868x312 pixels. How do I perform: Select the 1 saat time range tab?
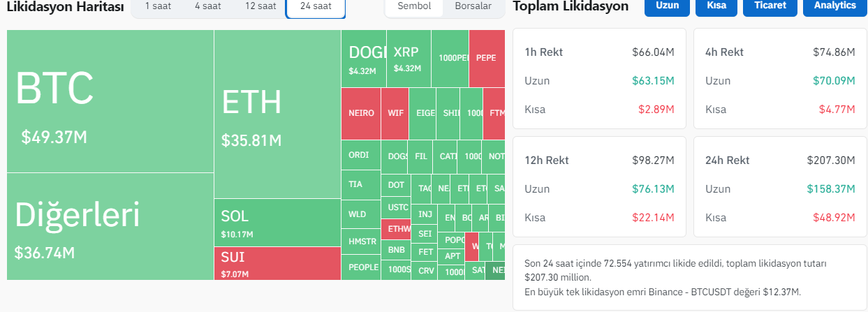pyautogui.click(x=157, y=6)
